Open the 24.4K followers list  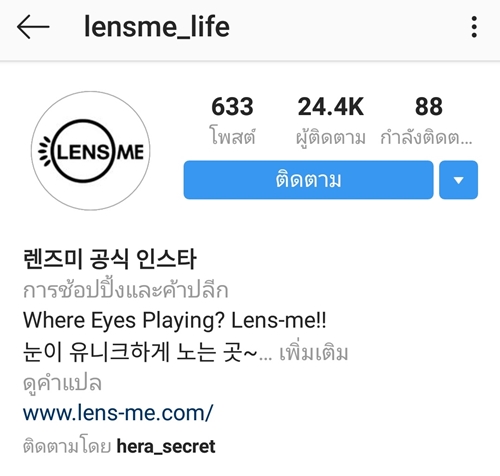[331, 107]
